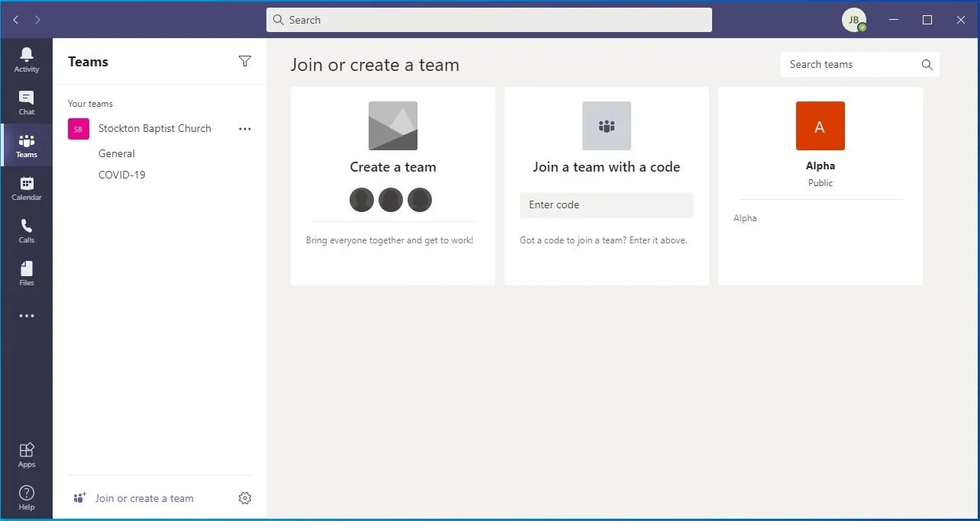This screenshot has width=980, height=521.
Task: Open more options for Stockton Baptist Church
Action: pyautogui.click(x=244, y=129)
